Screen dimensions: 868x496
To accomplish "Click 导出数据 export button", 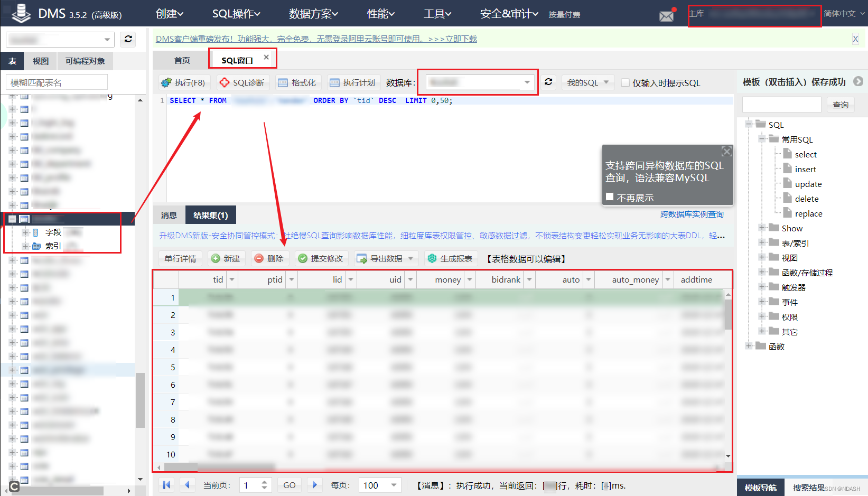I will [380, 258].
